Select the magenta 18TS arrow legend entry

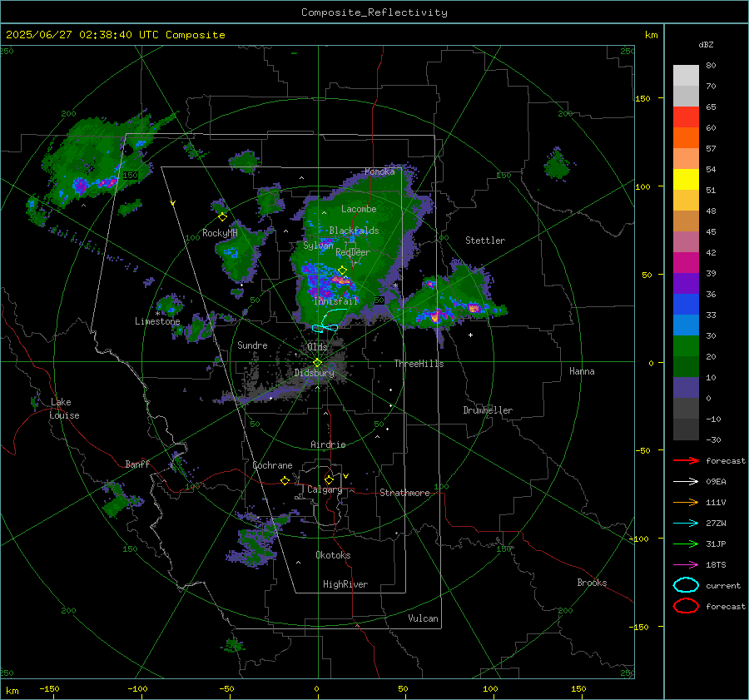pyautogui.click(x=686, y=565)
